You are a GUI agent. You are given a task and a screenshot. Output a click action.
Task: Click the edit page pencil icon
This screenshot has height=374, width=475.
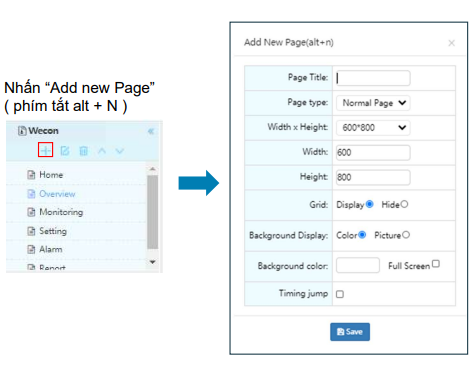click(65, 151)
